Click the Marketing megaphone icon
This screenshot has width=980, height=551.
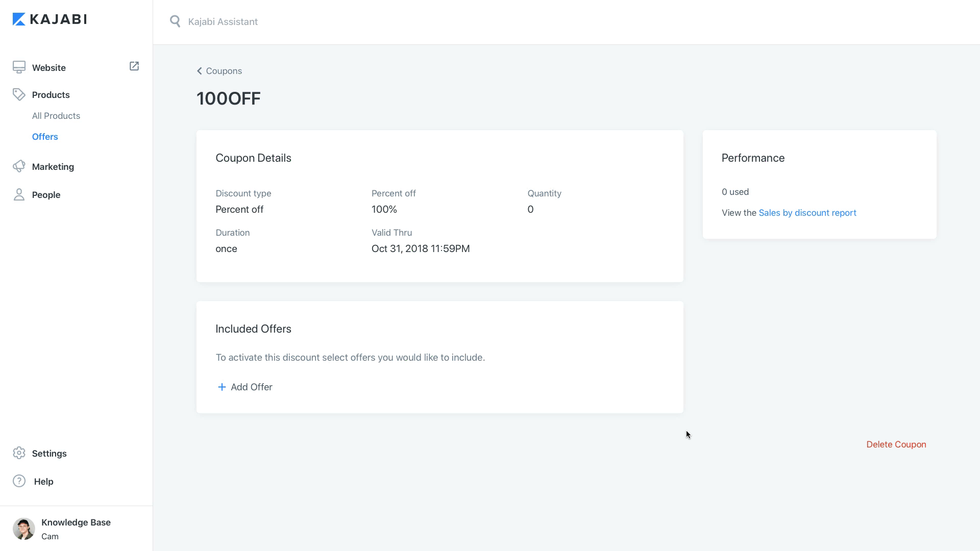19,166
